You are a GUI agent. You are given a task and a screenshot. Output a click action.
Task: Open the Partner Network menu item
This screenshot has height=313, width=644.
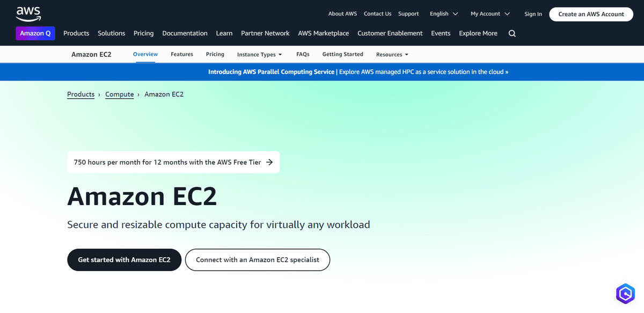coord(265,33)
